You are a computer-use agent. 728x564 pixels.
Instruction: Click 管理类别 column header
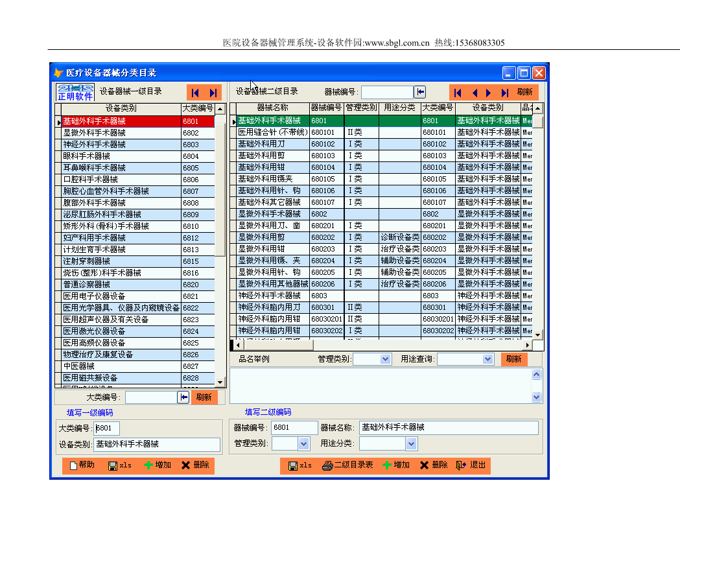click(x=361, y=108)
